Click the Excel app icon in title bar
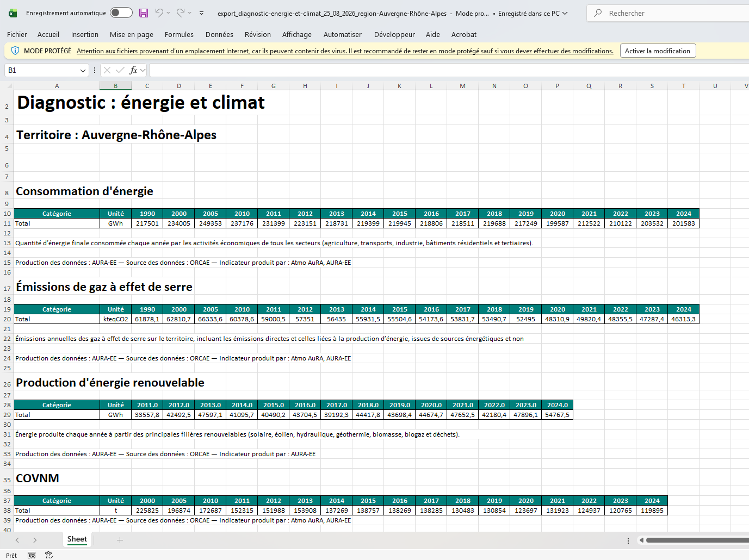Image resolution: width=749 pixels, height=560 pixels. pos(13,13)
